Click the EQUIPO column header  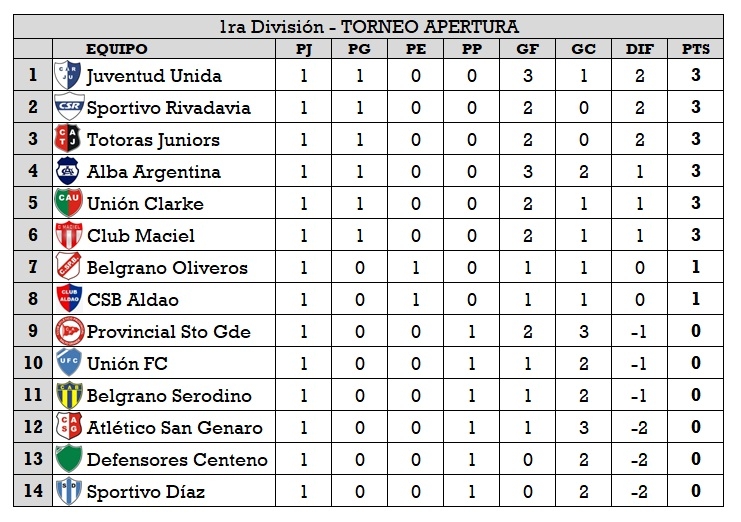click(117, 49)
